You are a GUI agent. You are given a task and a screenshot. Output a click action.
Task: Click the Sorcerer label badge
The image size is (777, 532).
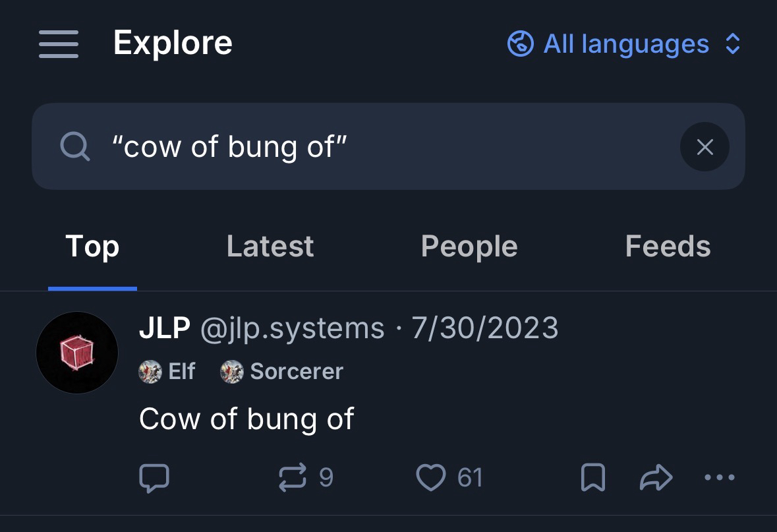pos(282,372)
